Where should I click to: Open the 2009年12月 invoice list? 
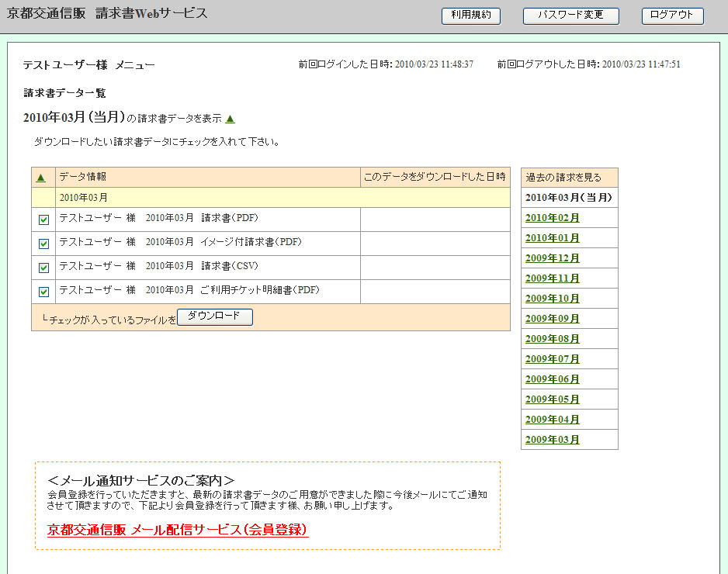point(553,258)
